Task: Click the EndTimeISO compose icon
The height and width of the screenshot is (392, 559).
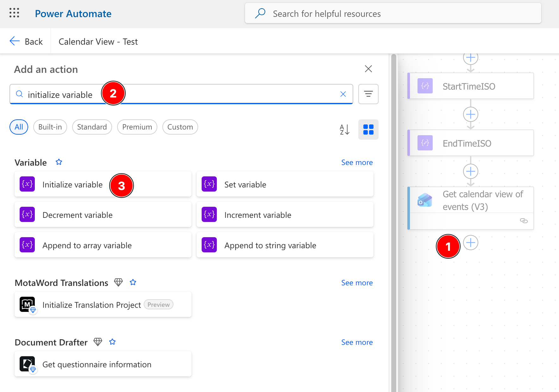Action: 425,143
